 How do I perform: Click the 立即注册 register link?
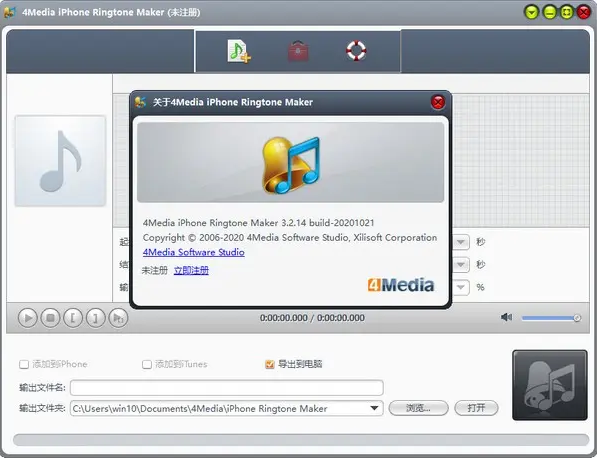click(191, 270)
